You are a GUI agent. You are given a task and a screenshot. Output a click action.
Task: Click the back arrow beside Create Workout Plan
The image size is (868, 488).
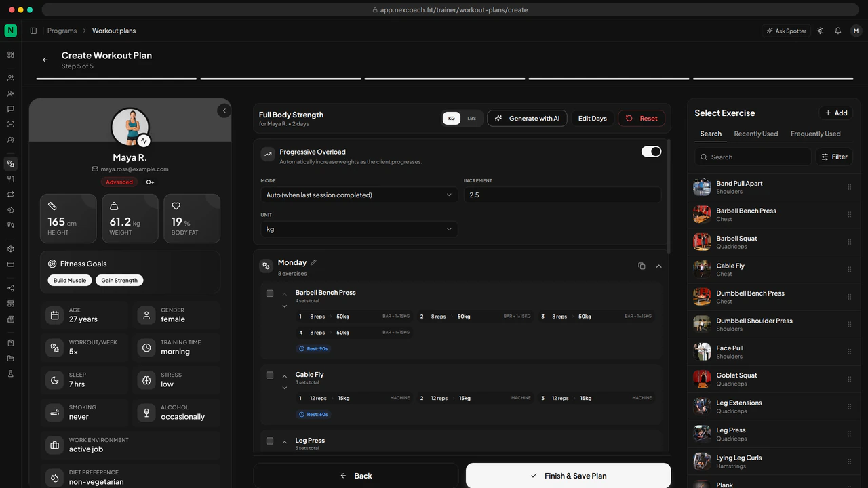[x=45, y=60]
